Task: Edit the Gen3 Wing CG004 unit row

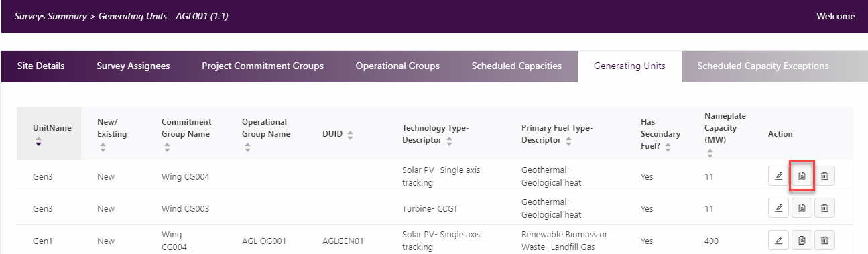Action: [x=779, y=176]
